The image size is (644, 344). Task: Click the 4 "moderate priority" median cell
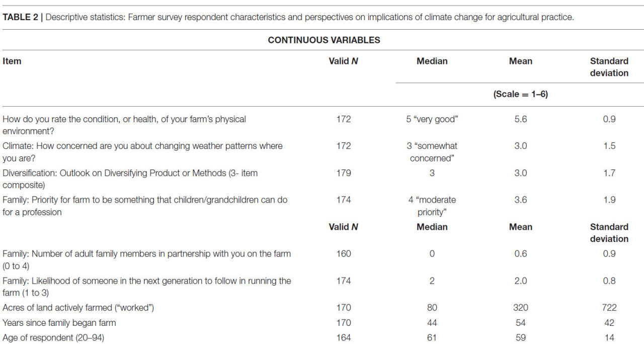[432, 206]
